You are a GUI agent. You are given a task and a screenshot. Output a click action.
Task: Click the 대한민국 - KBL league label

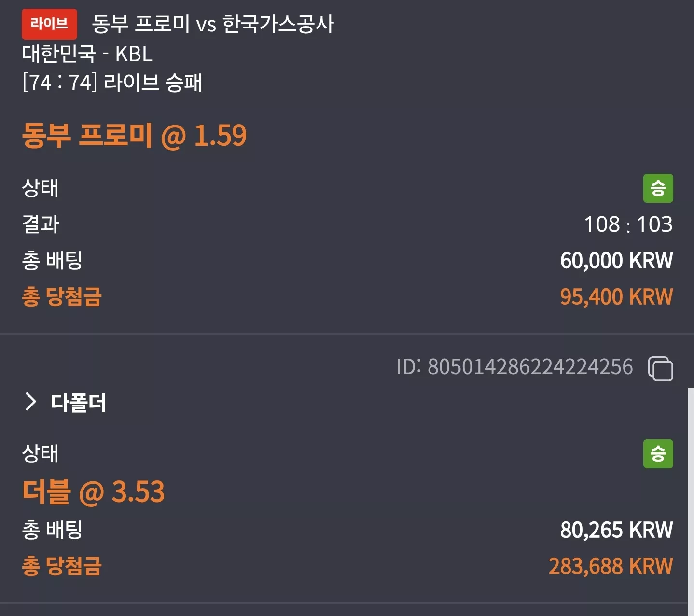pyautogui.click(x=87, y=54)
